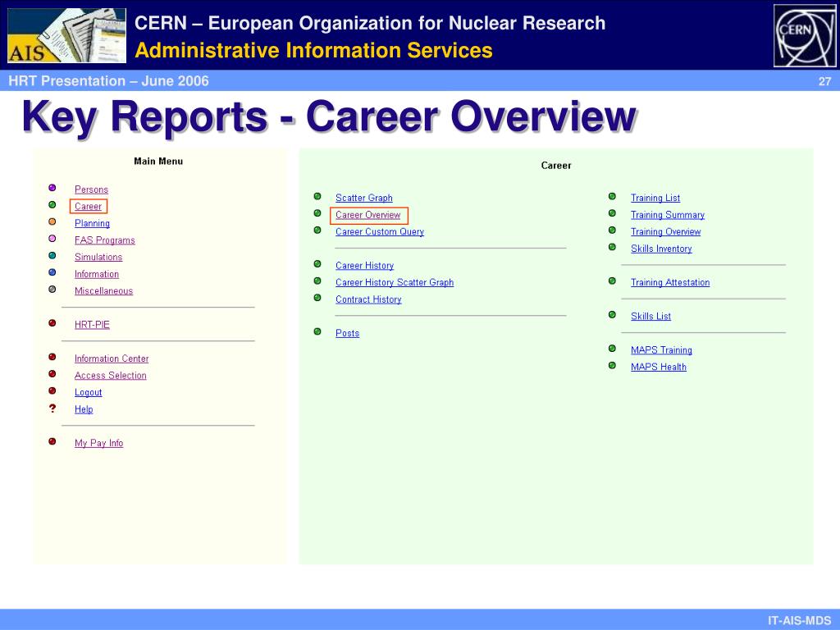Open FAS Programs link
Image resolution: width=840 pixels, height=630 pixels.
(105, 240)
